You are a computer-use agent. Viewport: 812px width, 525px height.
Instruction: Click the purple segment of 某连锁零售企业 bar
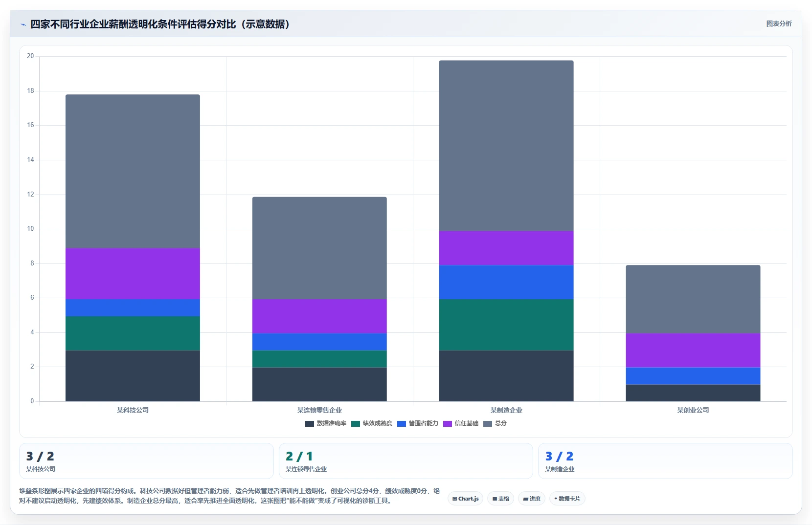[x=319, y=316]
